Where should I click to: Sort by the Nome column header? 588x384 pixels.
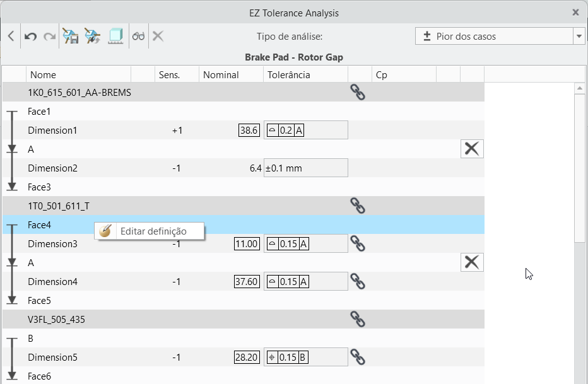tap(78, 74)
